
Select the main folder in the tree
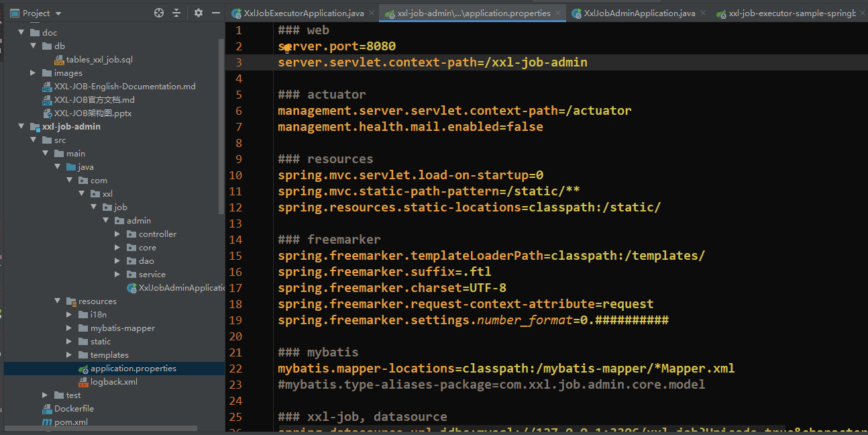point(76,154)
